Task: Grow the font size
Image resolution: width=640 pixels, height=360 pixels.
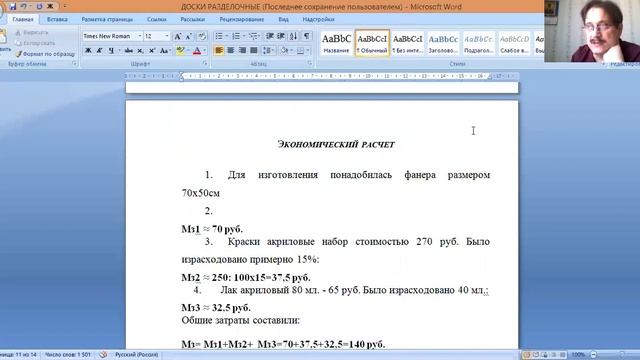Action: point(178,37)
